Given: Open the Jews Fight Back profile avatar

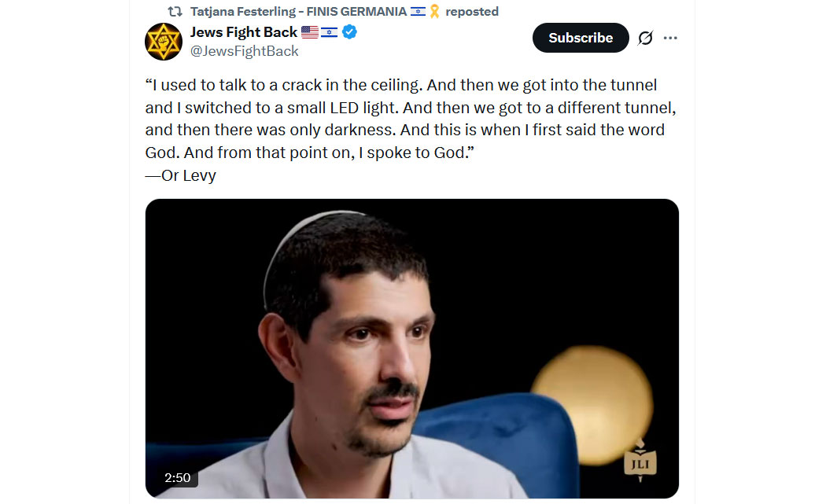Looking at the screenshot, I should [164, 42].
